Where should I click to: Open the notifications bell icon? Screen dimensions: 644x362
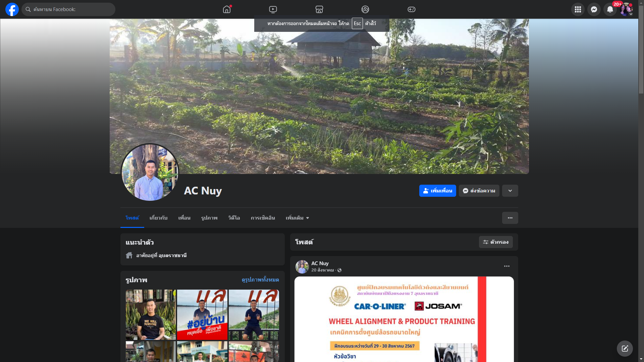[x=610, y=9]
